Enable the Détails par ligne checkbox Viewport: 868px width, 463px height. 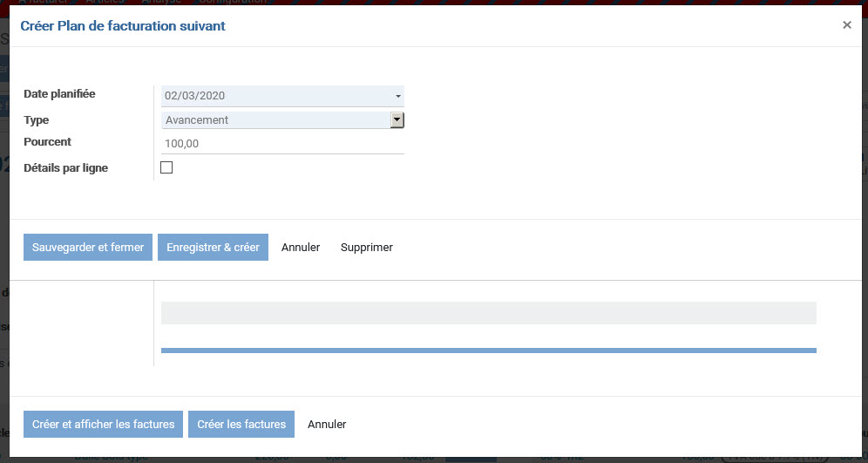tap(166, 167)
